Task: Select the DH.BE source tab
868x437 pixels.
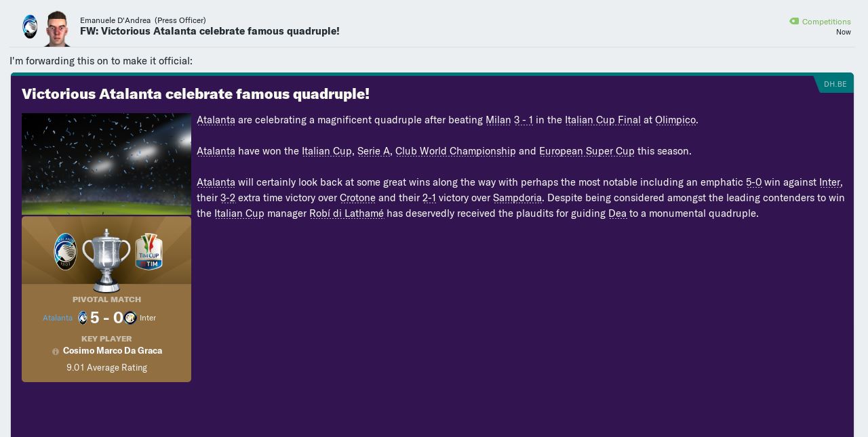Action: click(835, 84)
